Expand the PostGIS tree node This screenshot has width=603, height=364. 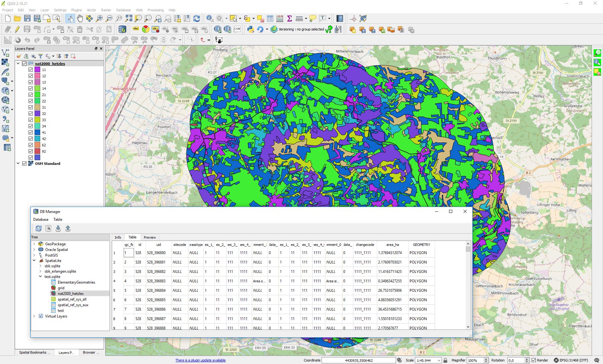(34, 255)
